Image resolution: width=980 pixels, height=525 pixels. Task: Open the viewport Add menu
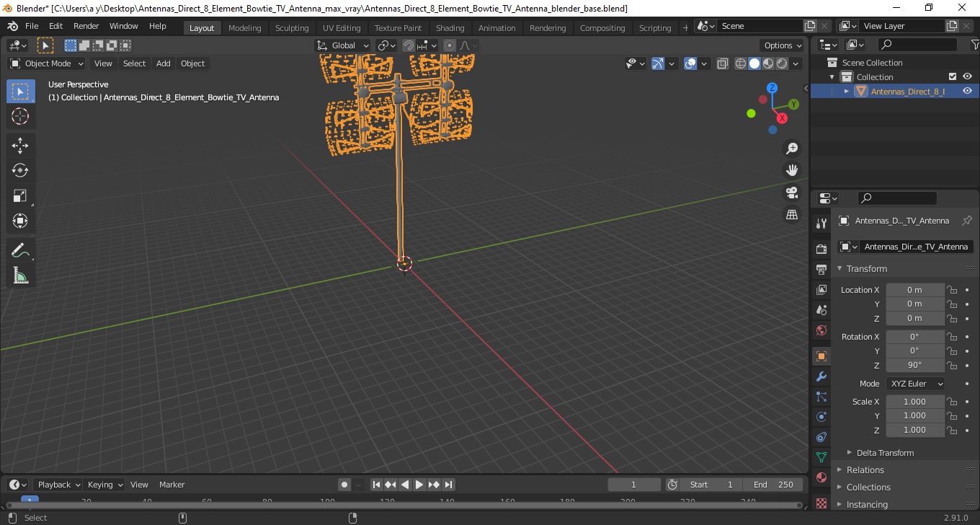pyautogui.click(x=164, y=63)
